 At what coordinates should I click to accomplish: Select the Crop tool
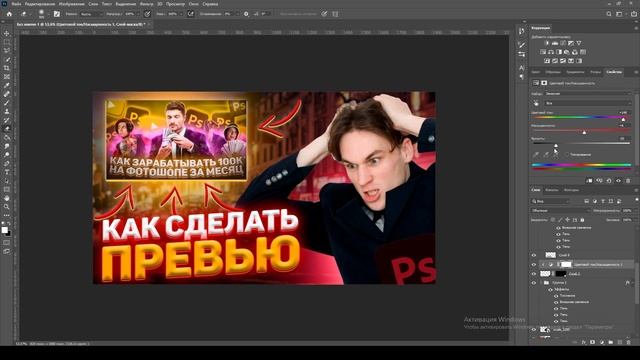click(x=7, y=68)
